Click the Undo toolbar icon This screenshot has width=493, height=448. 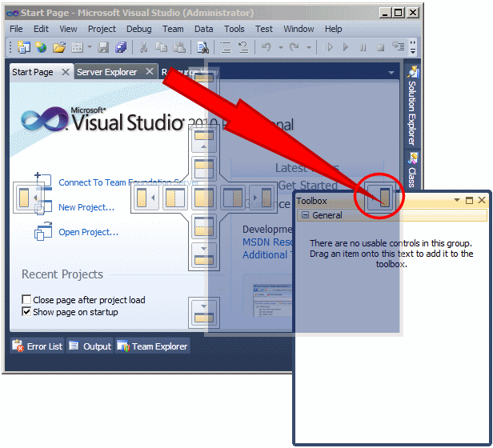266,47
